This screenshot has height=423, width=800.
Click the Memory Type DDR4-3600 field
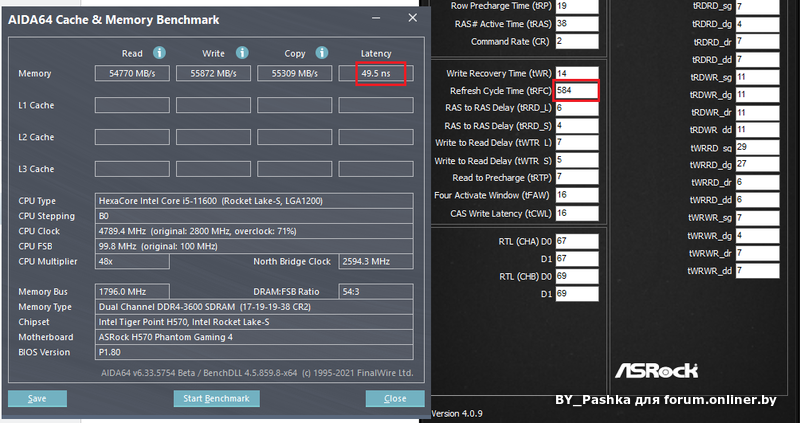254,307
